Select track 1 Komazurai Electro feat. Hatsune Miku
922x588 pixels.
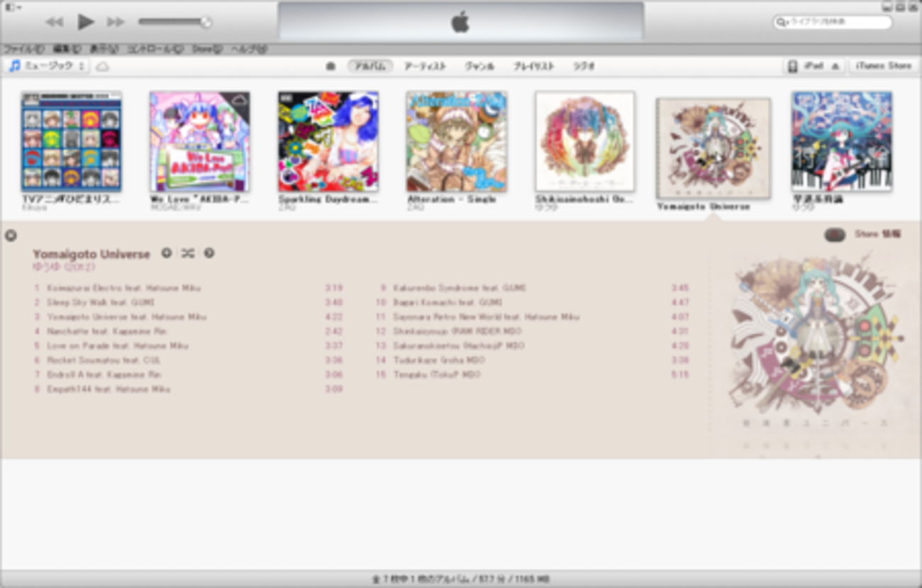188,288
